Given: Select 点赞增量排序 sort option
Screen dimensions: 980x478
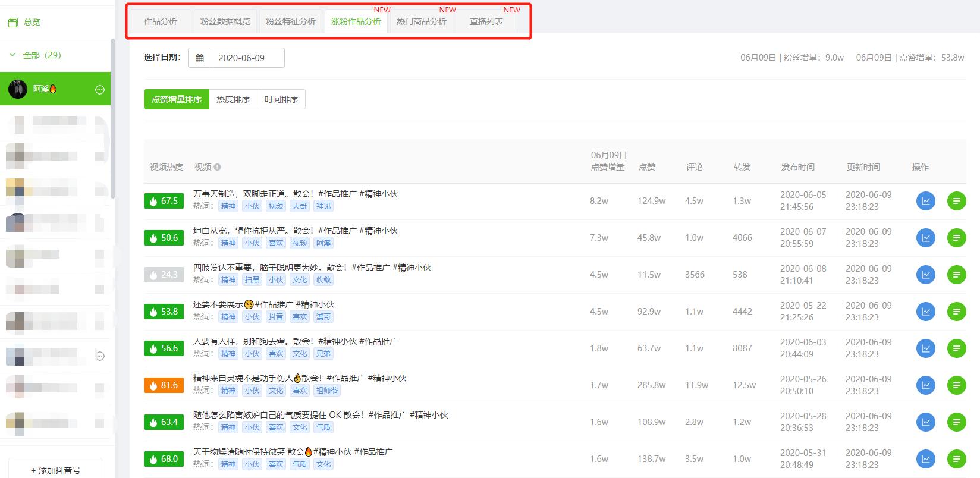Looking at the screenshot, I should click(x=177, y=99).
